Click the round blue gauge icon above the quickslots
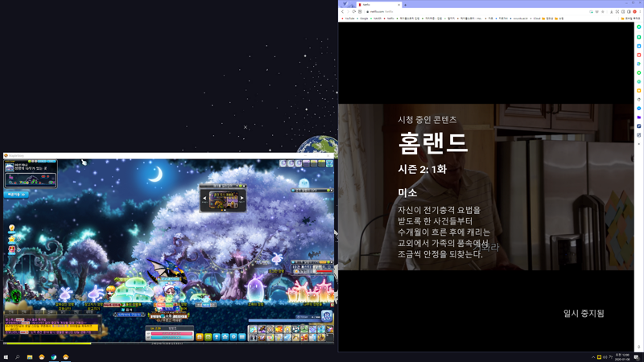 (327, 316)
